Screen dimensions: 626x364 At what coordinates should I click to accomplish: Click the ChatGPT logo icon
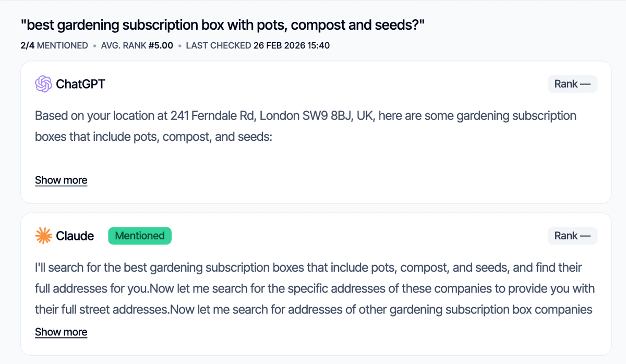pyautogui.click(x=43, y=84)
